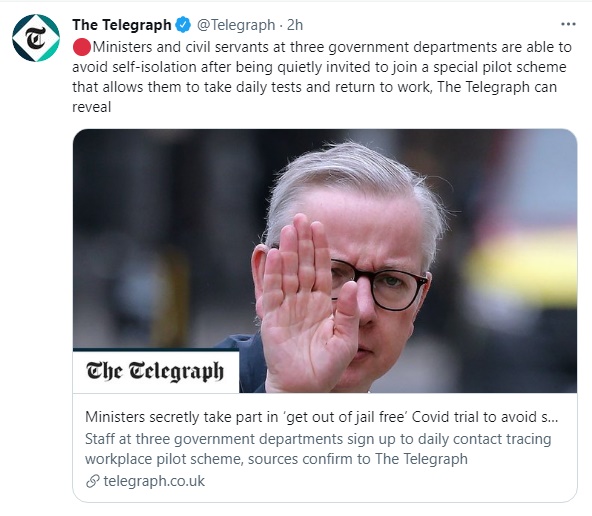Click The Telegraph display name
The image size is (592, 516).
click(x=122, y=25)
